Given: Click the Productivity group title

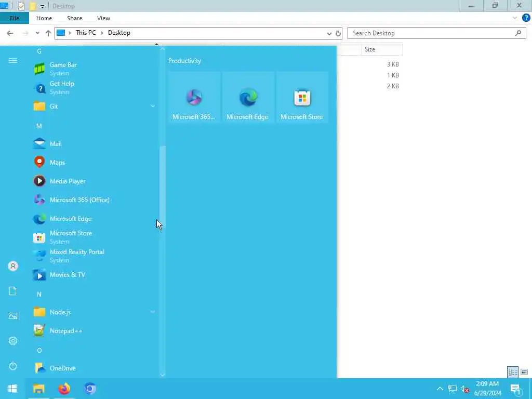Looking at the screenshot, I should click(184, 61).
